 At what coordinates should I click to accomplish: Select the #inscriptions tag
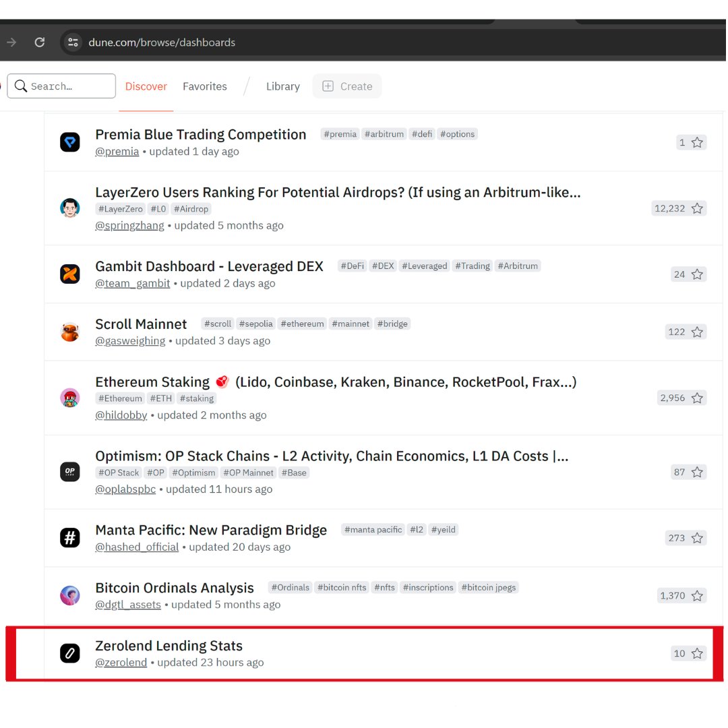coord(428,587)
